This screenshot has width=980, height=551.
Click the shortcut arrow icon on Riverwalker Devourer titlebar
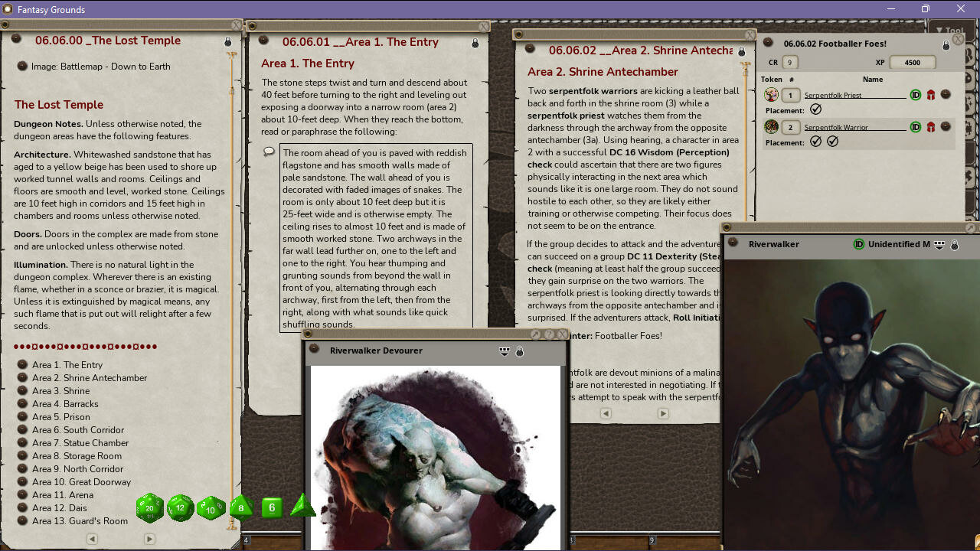click(535, 334)
